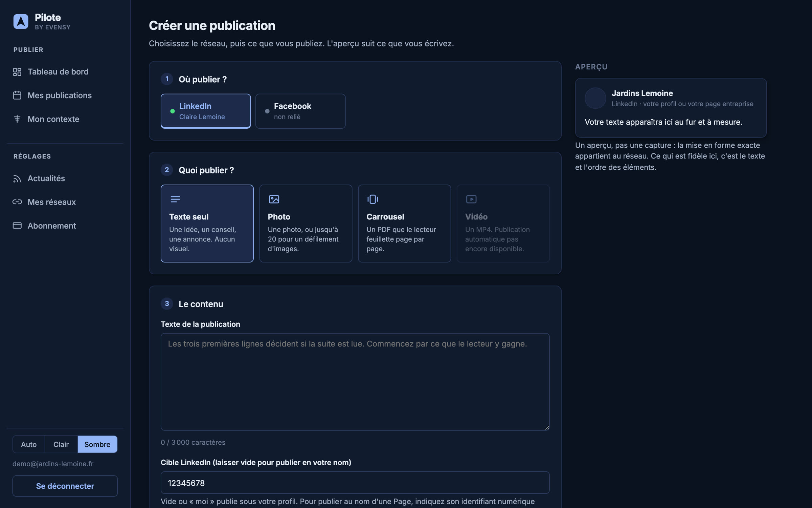The image size is (812, 508).
Task: Click the text lines icon in Texte seul
Action: [175, 199]
